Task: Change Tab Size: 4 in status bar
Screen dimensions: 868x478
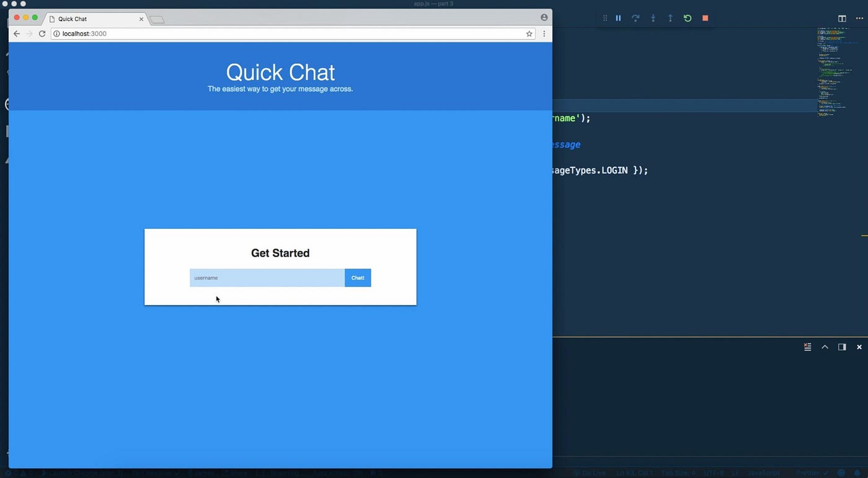Action: point(678,473)
